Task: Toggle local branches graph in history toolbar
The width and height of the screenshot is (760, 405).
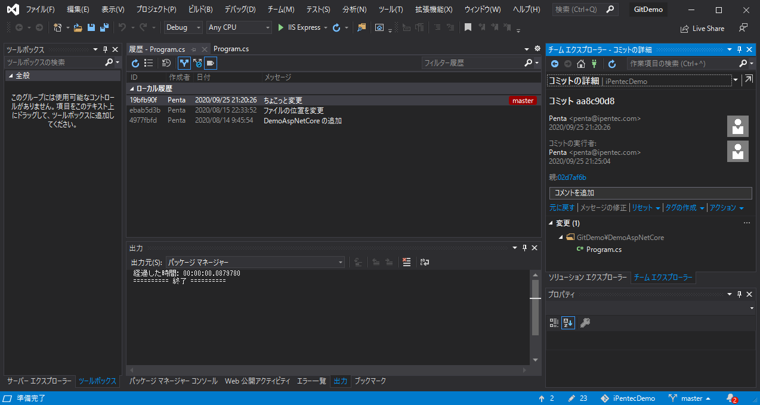Action: coord(184,63)
